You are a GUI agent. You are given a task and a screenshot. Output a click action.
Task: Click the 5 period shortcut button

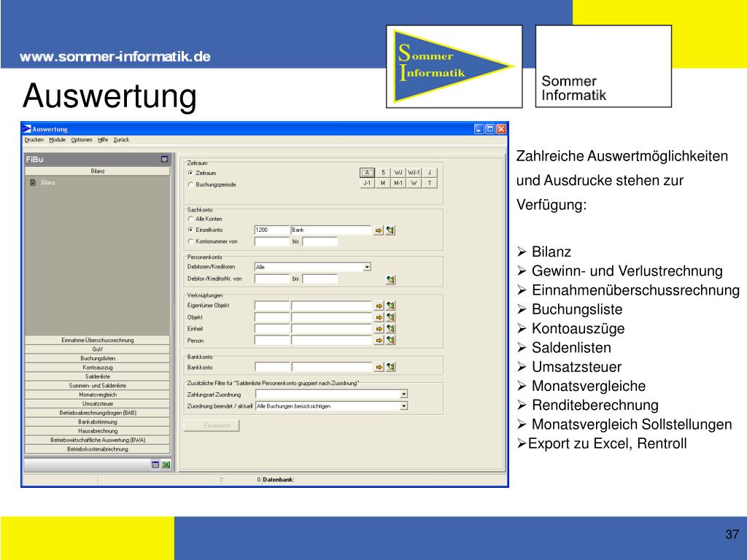point(382,173)
